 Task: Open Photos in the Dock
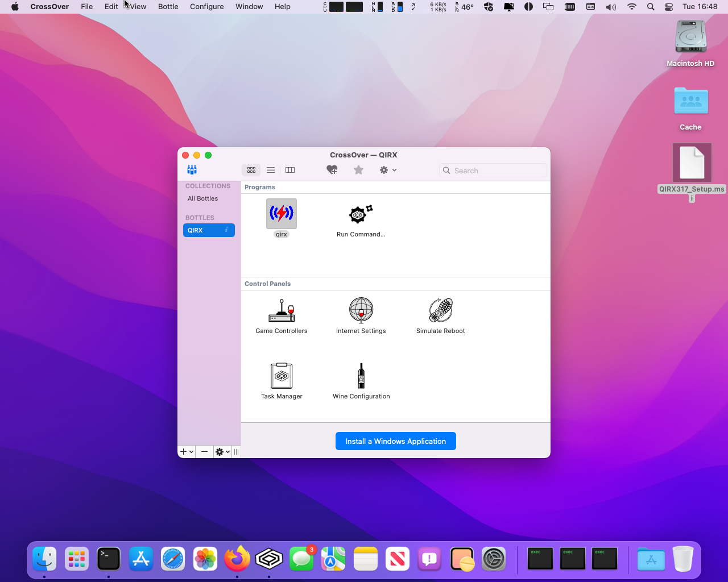205,559
